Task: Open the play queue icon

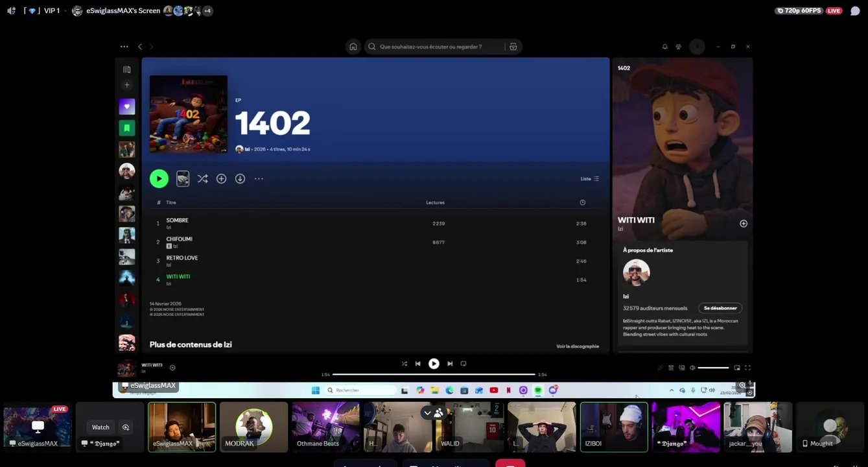Action: coord(671,368)
